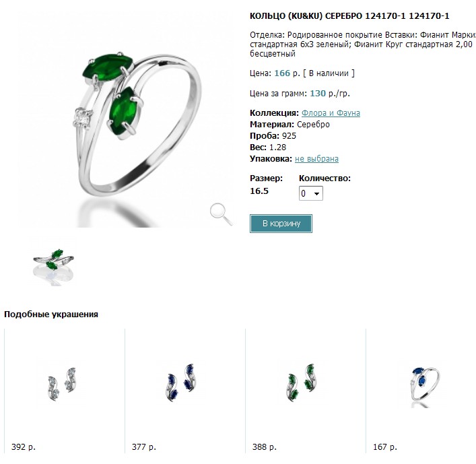
Task: Click the price per gram 130 р./гр.
Action: point(330,94)
